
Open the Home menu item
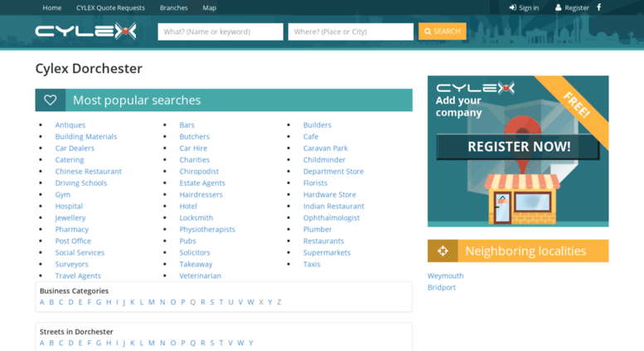tap(51, 7)
